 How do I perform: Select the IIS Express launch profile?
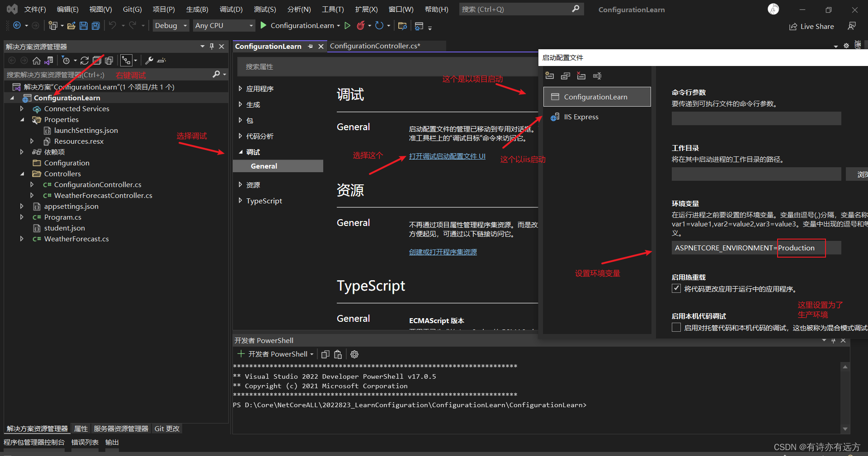point(597,117)
